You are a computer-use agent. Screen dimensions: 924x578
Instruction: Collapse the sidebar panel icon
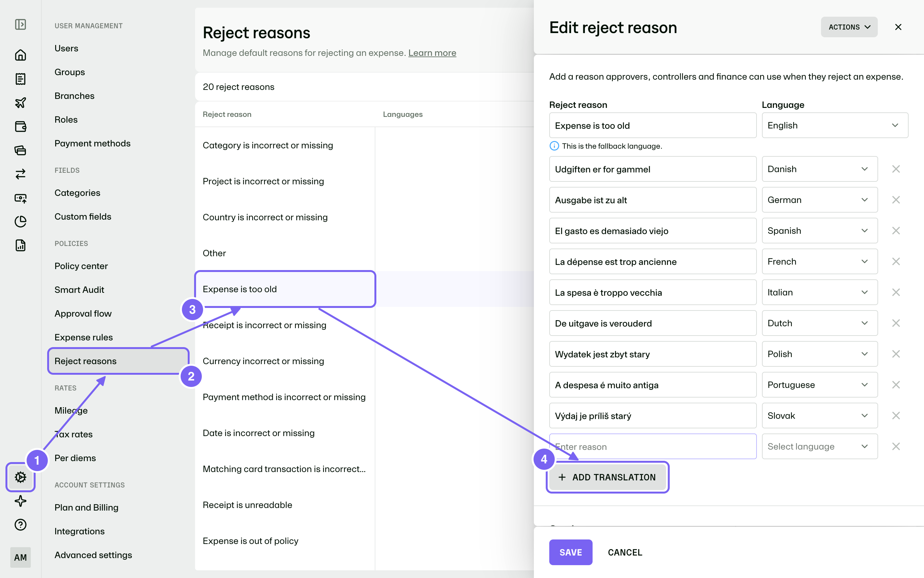click(x=20, y=25)
